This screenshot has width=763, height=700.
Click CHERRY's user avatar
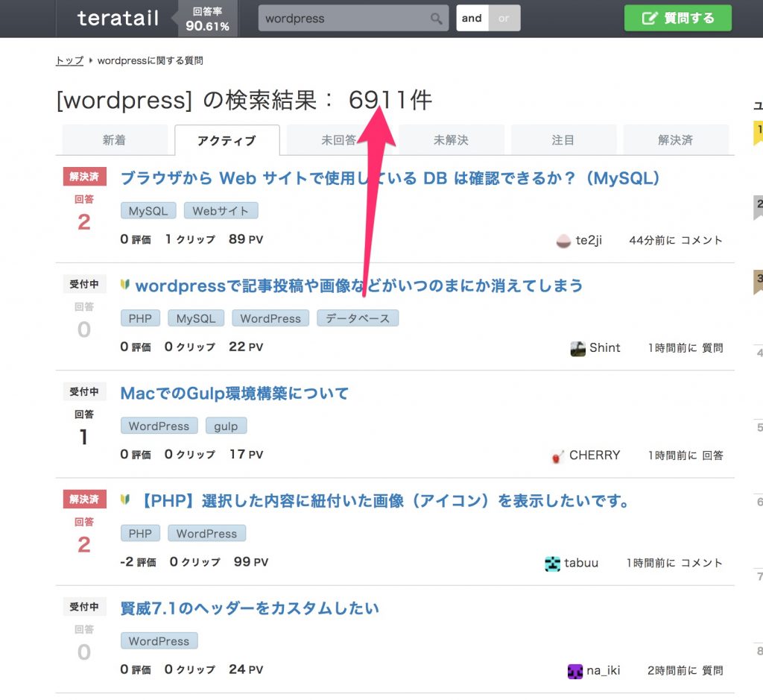point(557,455)
